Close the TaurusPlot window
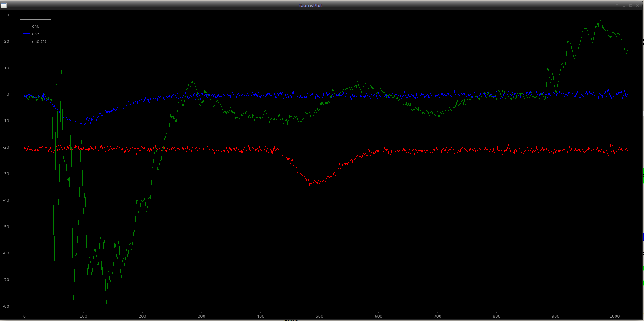 coord(637,5)
